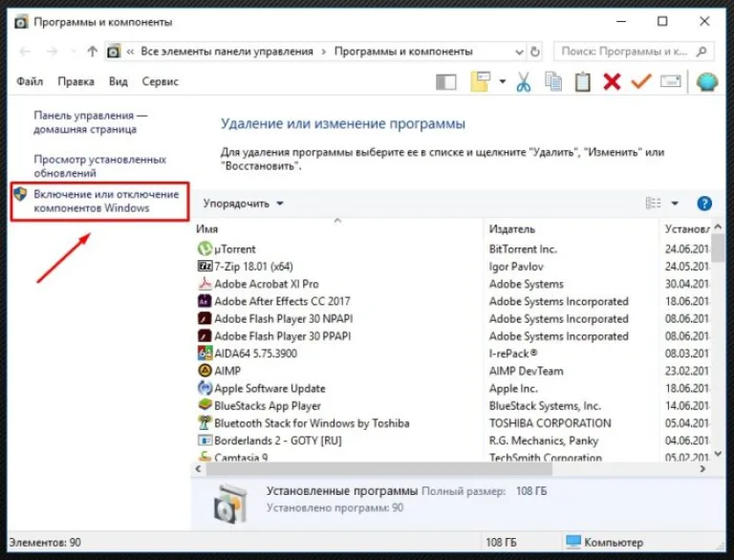Open the Файл menu

30,81
